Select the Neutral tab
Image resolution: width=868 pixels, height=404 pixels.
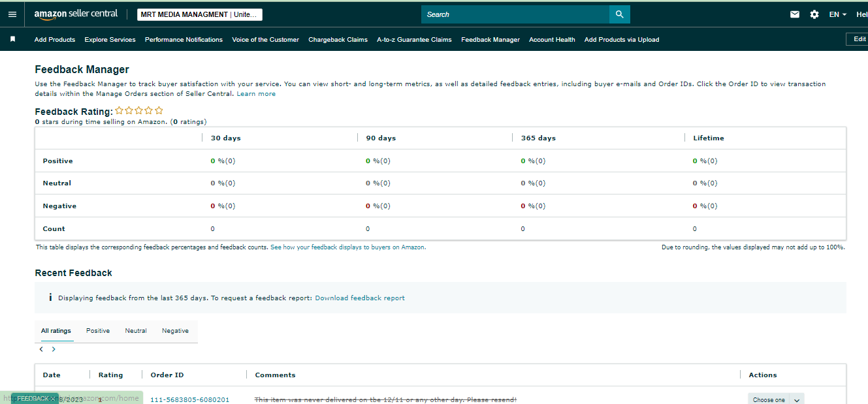click(136, 331)
